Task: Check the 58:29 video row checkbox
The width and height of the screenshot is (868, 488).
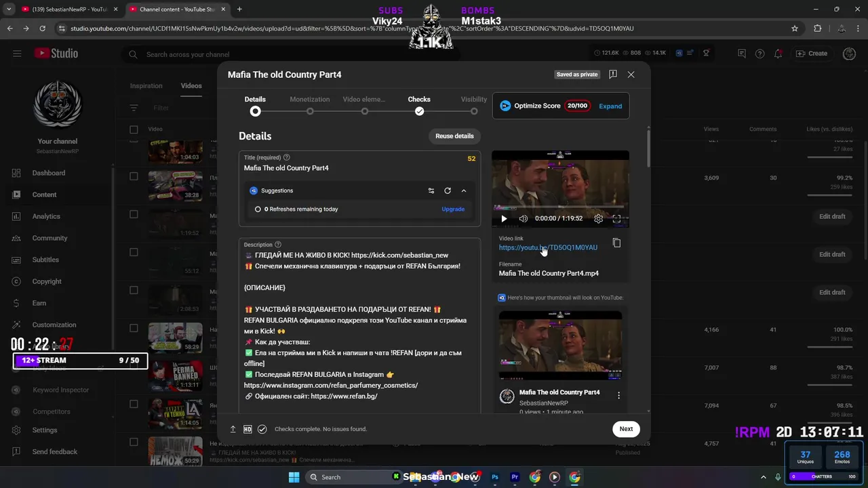Action: [134, 328]
